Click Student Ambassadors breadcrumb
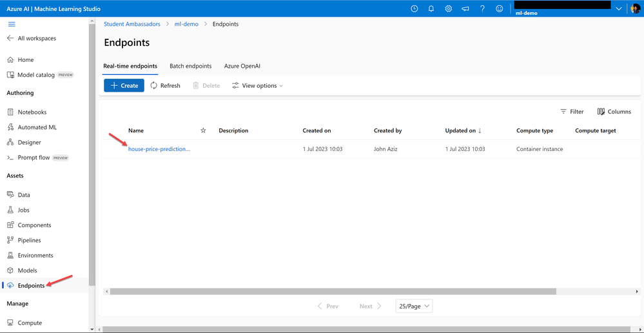 pos(132,25)
